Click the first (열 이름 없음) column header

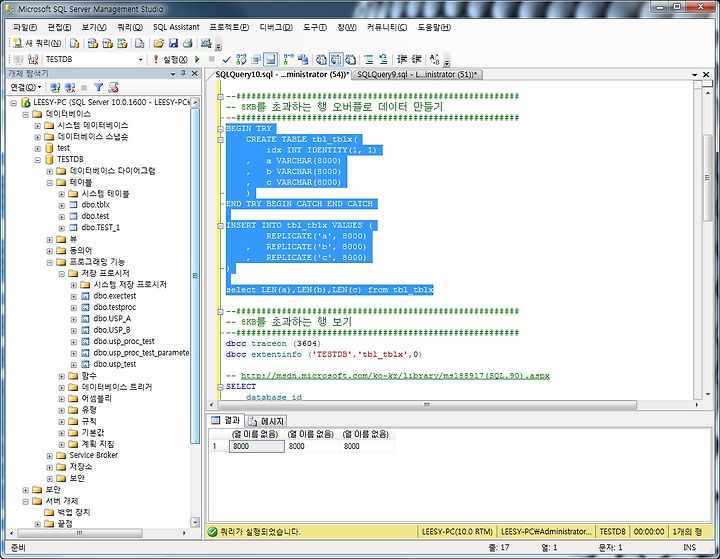coord(256,434)
